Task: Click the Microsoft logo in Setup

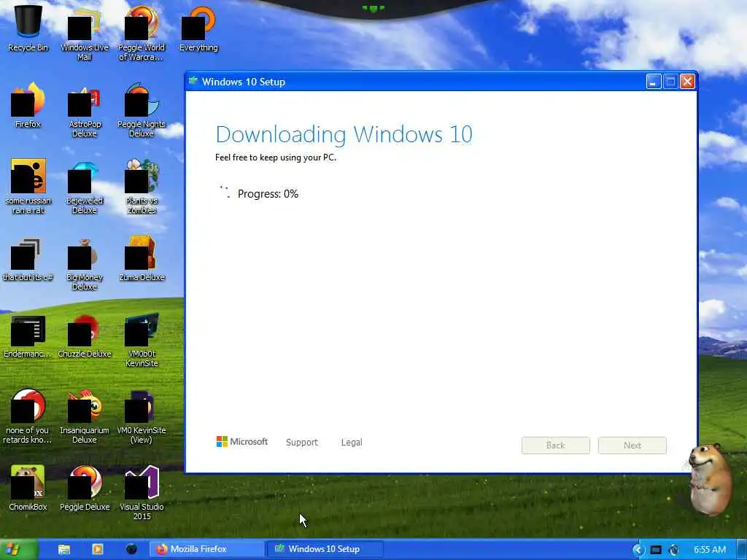Action: [x=242, y=442]
